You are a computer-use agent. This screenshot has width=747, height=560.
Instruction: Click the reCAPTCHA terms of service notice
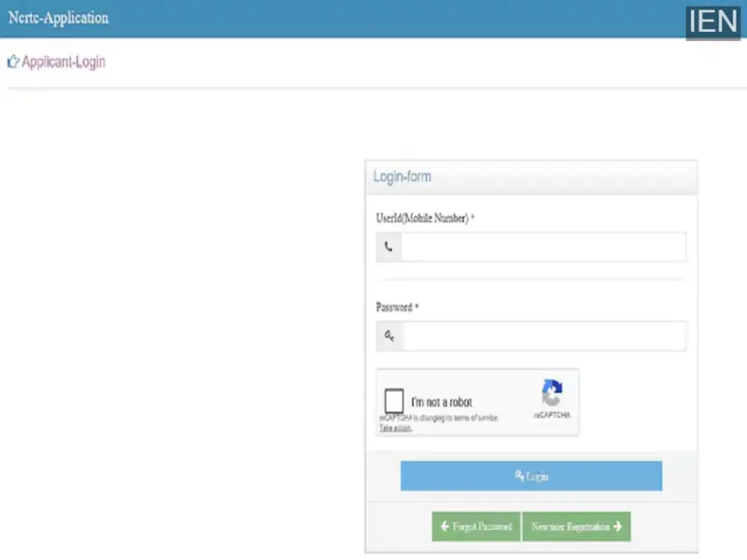coord(439,418)
